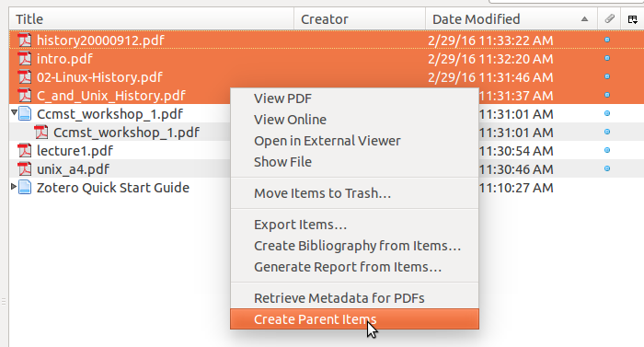Click attachment dot for unix_a4.pdf row
This screenshot has width=644, height=347.
pyautogui.click(x=607, y=168)
